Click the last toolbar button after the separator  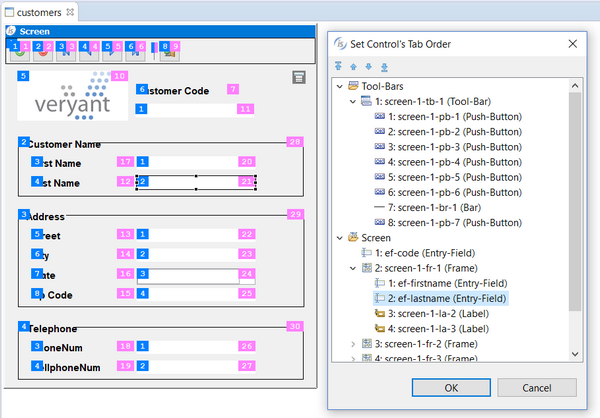169,49
